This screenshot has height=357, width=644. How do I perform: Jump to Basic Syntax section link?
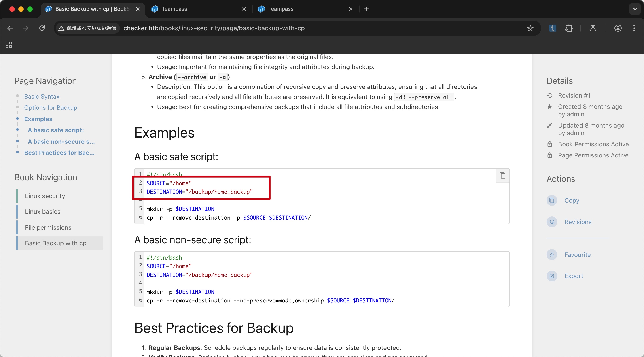coord(42,97)
